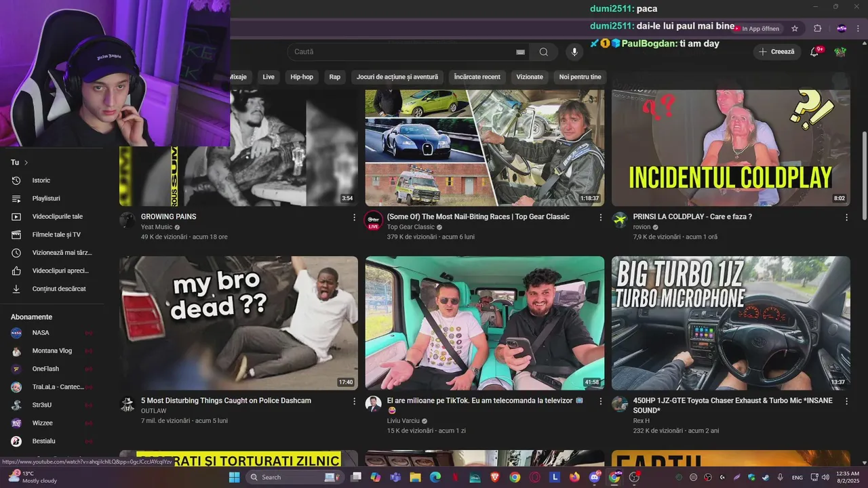Play the Top Gear Nail-Biting Races thumbnail
Screen dimensions: 868x488
pos(485,148)
